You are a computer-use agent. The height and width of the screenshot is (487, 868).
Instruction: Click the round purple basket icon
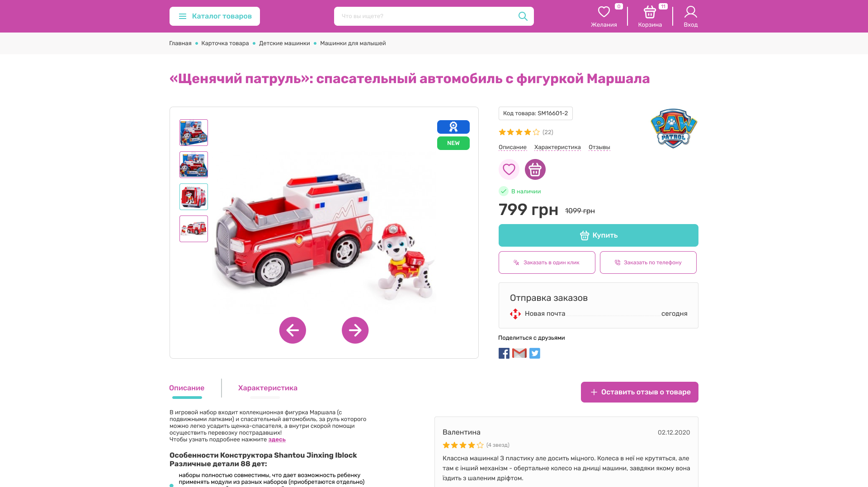[535, 169]
